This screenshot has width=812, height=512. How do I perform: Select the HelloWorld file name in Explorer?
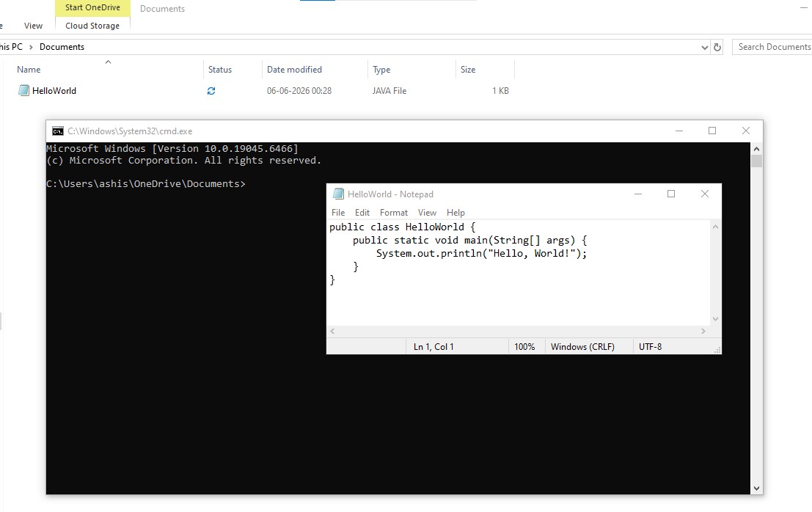click(x=54, y=91)
